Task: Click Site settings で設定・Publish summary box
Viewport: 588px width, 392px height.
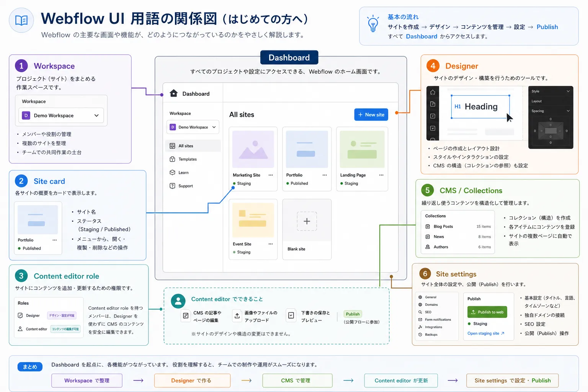Action: [513, 381]
